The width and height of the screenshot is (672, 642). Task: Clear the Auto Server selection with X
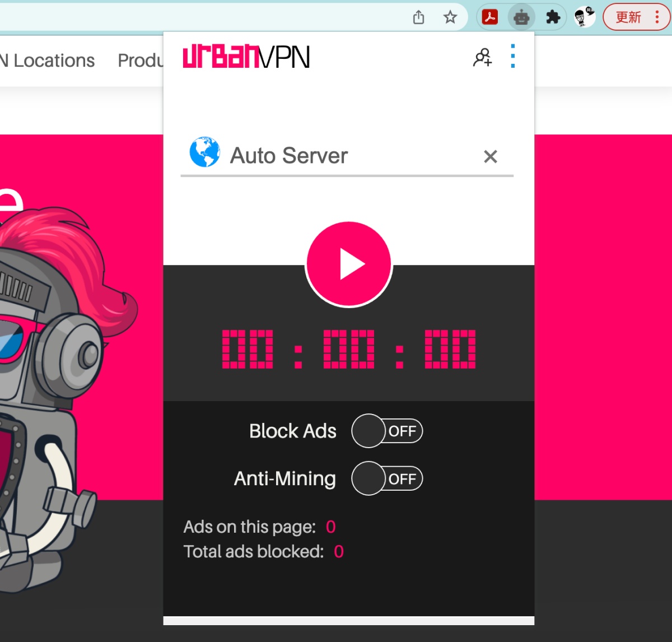pos(491,156)
